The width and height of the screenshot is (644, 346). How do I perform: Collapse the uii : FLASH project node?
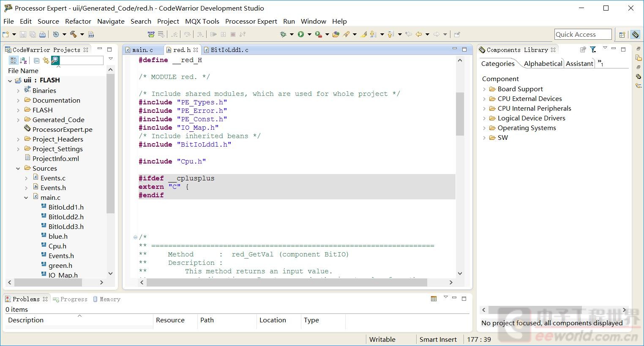10,80
